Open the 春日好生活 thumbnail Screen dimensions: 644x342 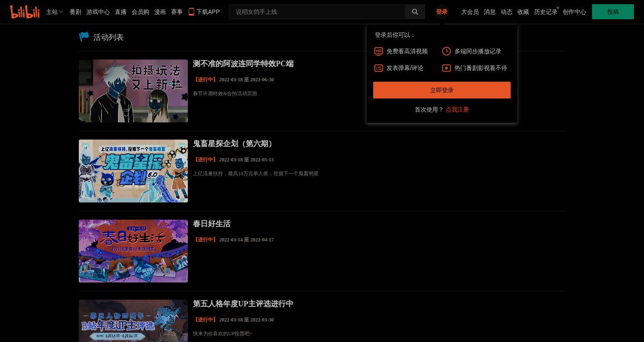(x=133, y=251)
